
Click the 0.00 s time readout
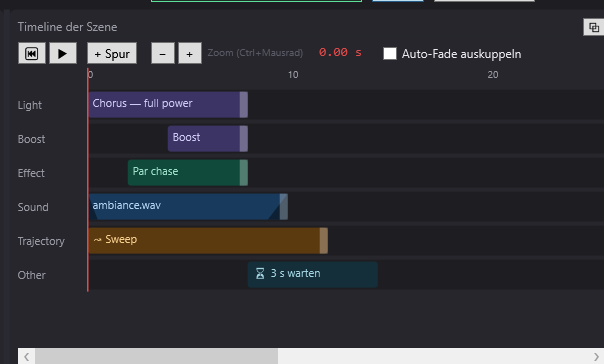340,52
